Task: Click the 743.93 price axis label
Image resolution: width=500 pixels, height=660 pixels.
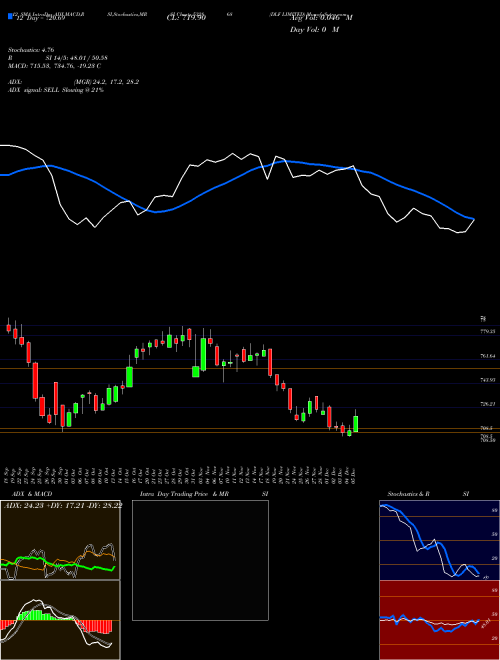Action: click(x=487, y=380)
